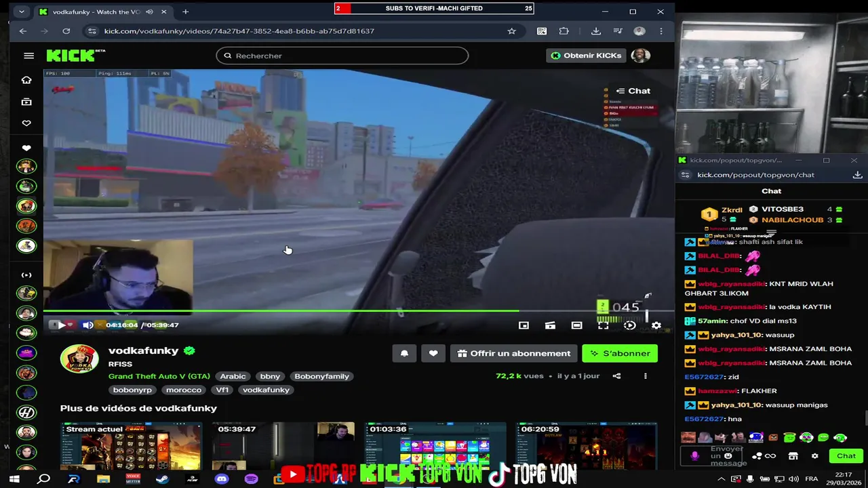Screen dimensions: 868x488
Task: Open video player settings gear
Action: tap(656, 325)
